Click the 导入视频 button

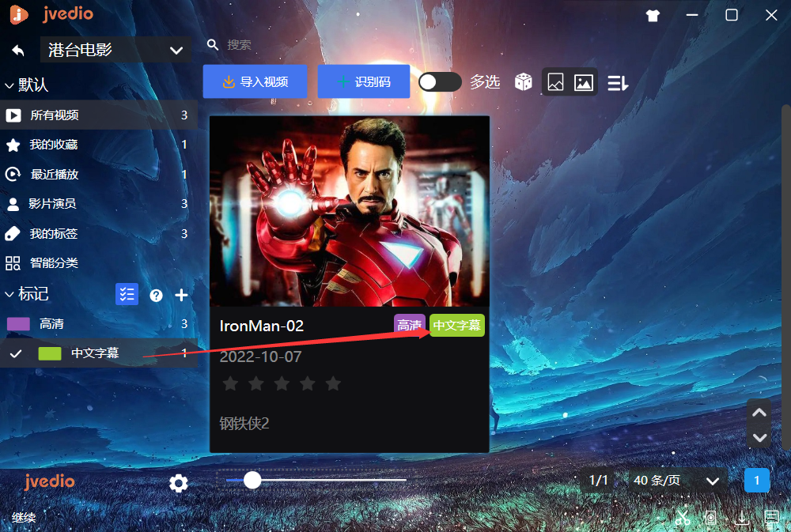click(255, 81)
